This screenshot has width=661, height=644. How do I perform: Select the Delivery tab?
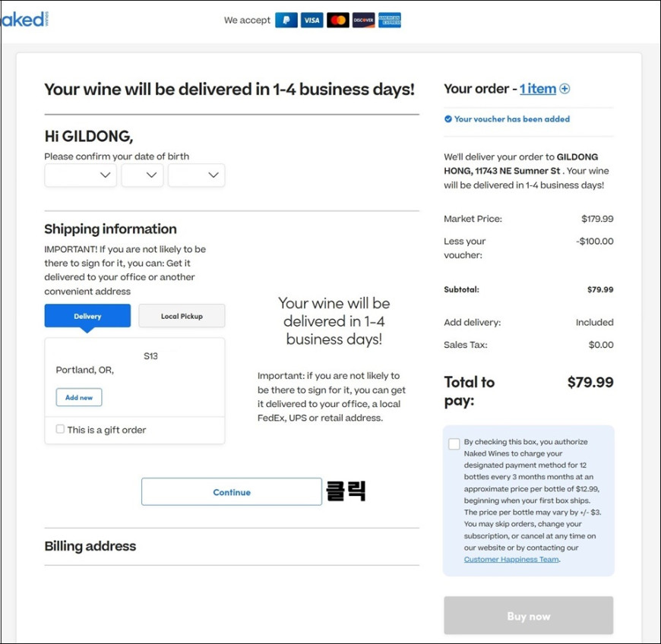tap(87, 316)
